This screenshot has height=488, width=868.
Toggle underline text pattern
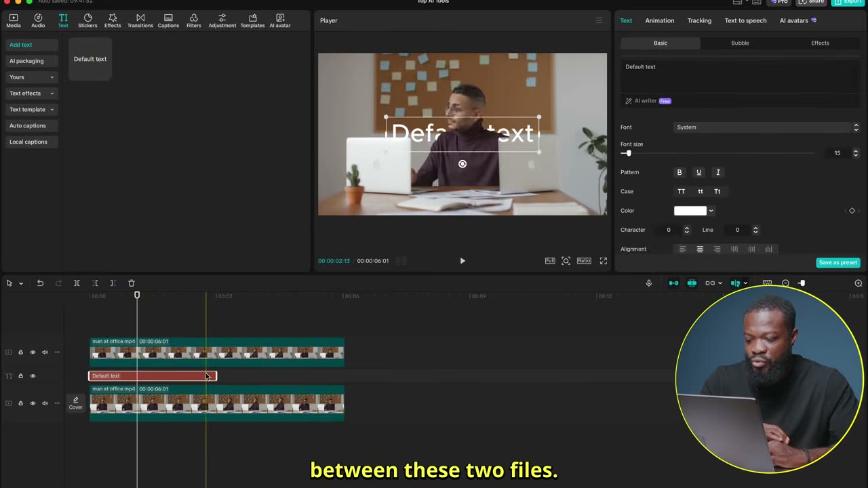(699, 172)
